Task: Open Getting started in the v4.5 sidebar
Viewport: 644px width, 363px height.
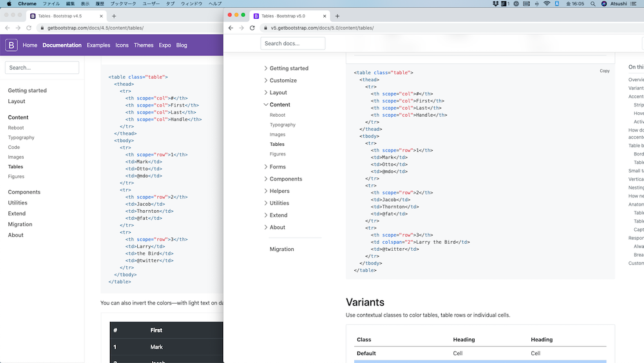Action: [27, 90]
